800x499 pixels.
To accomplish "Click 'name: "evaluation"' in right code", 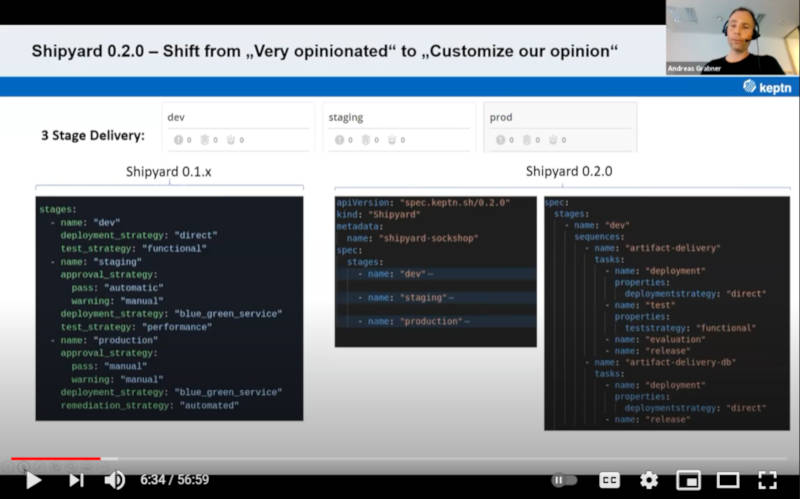I will (x=660, y=339).
